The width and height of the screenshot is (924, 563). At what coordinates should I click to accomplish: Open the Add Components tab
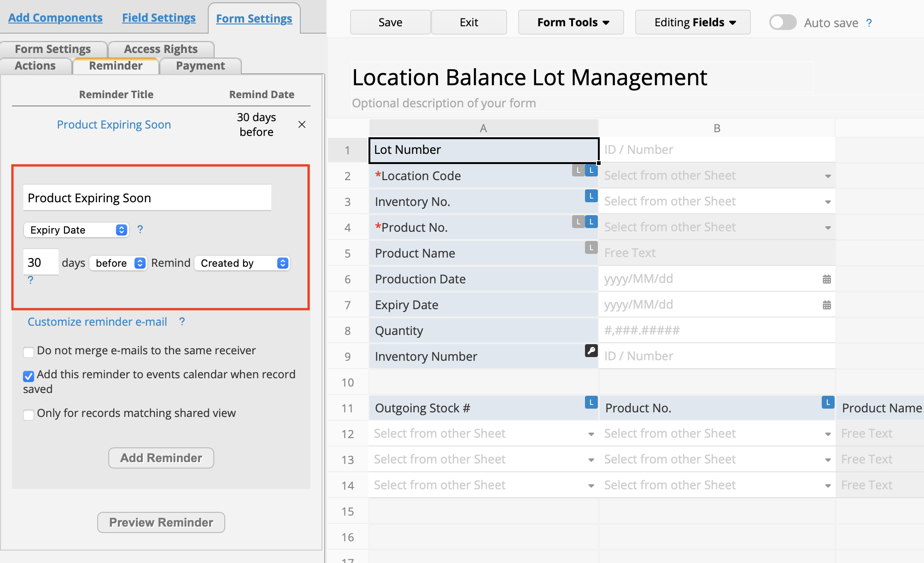55,18
